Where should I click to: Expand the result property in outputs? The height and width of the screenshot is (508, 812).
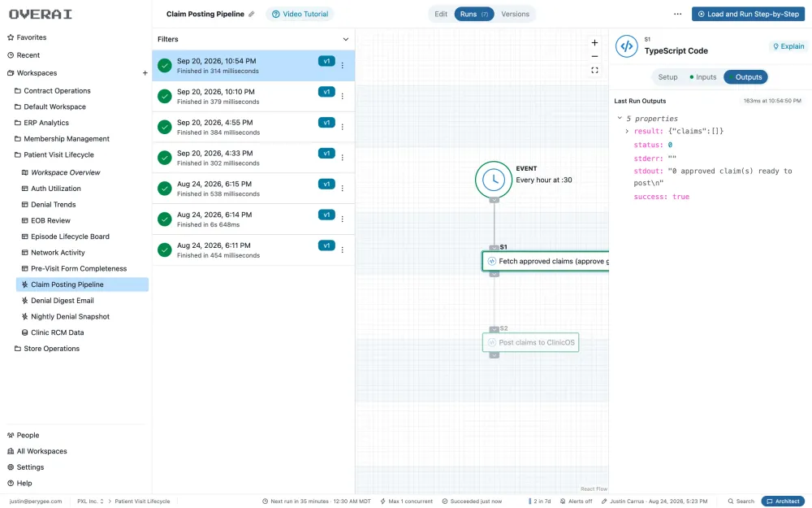pyautogui.click(x=627, y=131)
